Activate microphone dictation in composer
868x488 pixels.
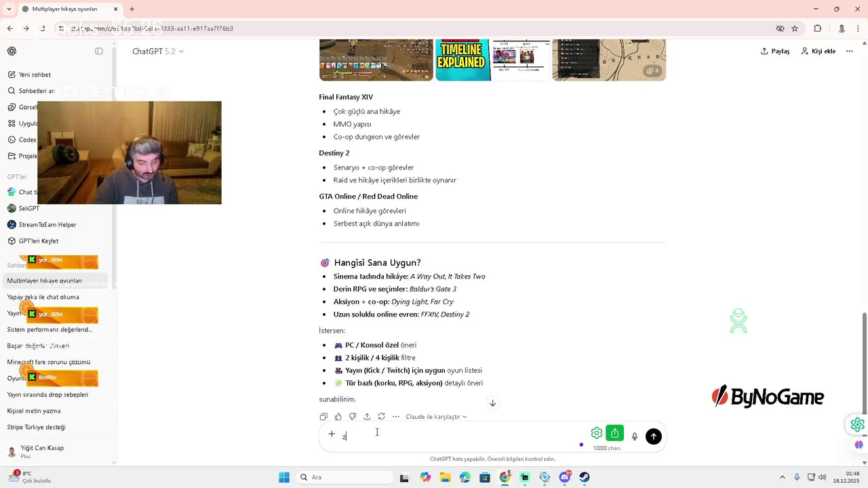[635, 436]
